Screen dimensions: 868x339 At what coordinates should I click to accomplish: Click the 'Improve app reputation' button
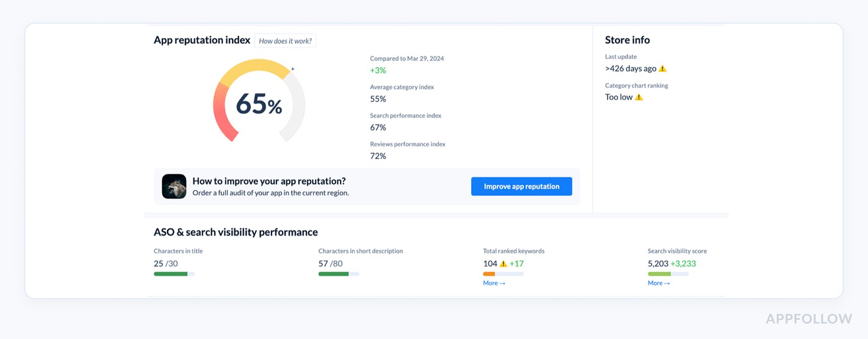click(x=521, y=187)
